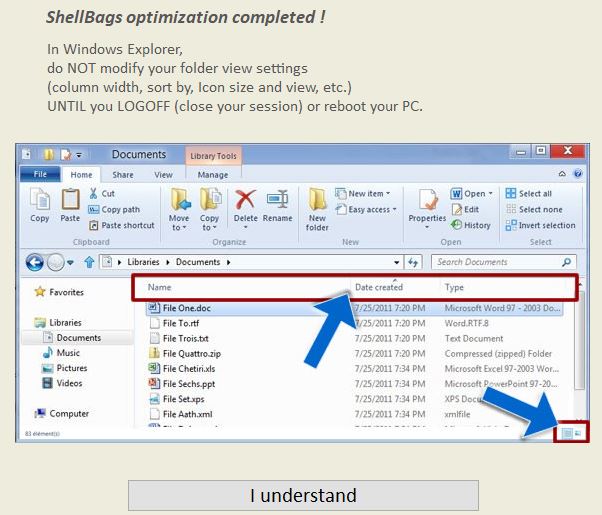Viewport: 602px width, 515px height.
Task: Click the I understand button
Action: pos(303,495)
